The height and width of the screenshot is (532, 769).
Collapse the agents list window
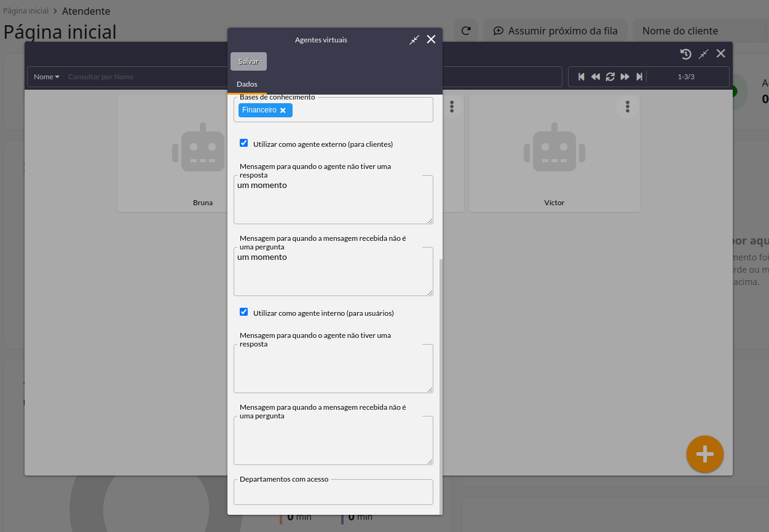coord(704,54)
